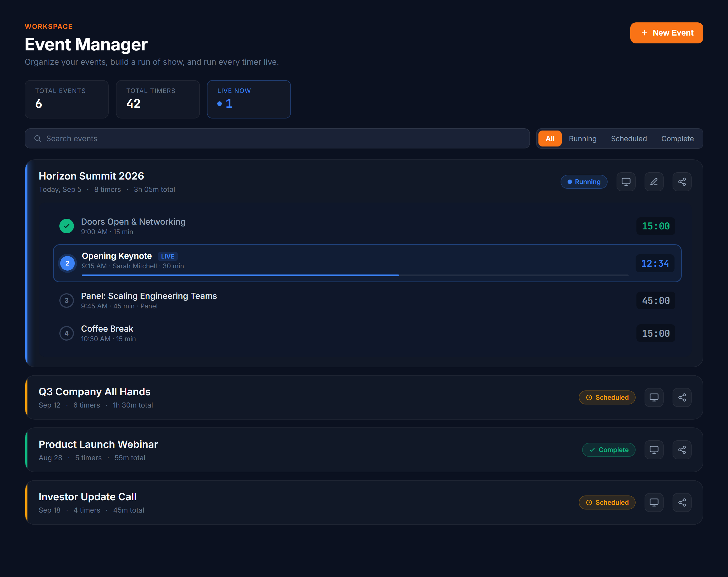Viewport: 728px width, 577px height.
Task: Click Running status badge on Horizon Summit
Action: [x=584, y=182]
